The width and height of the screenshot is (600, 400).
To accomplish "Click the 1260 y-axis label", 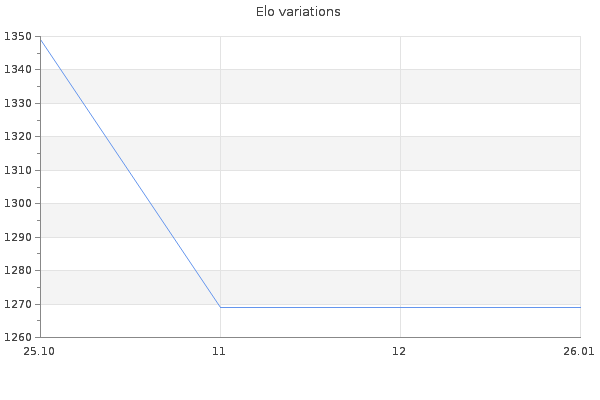I will [19, 337].
